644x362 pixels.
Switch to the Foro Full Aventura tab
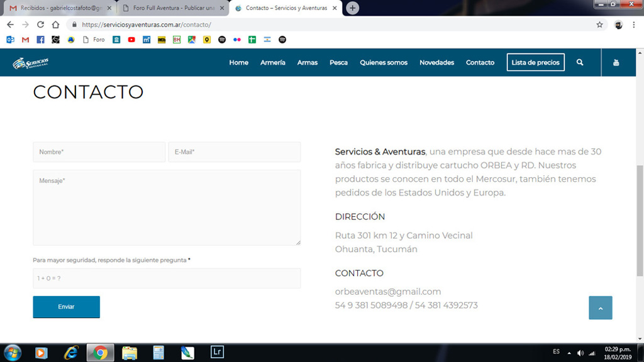point(174,8)
